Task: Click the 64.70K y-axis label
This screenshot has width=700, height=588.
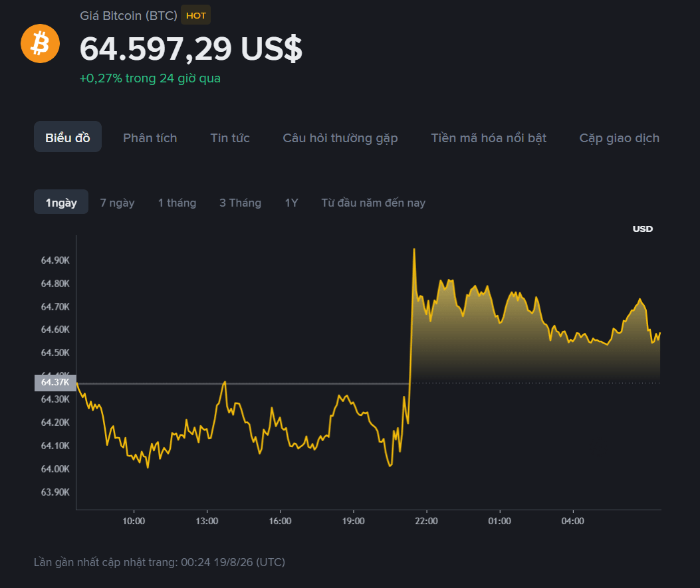Action: pyautogui.click(x=55, y=306)
